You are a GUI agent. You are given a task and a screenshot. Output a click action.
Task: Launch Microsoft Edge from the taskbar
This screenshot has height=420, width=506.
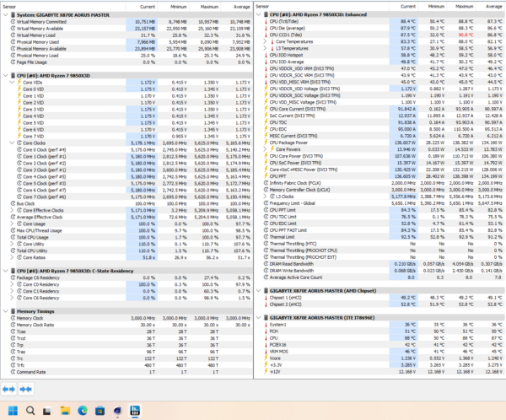click(x=83, y=411)
